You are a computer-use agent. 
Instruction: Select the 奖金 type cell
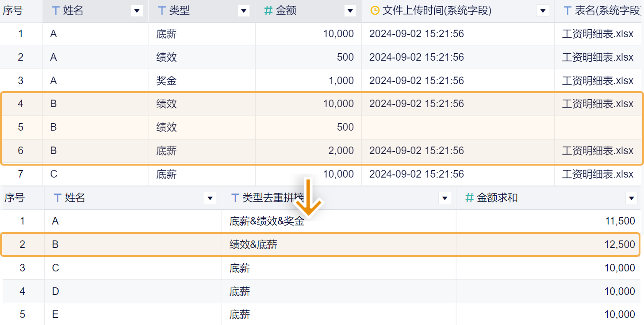point(167,81)
